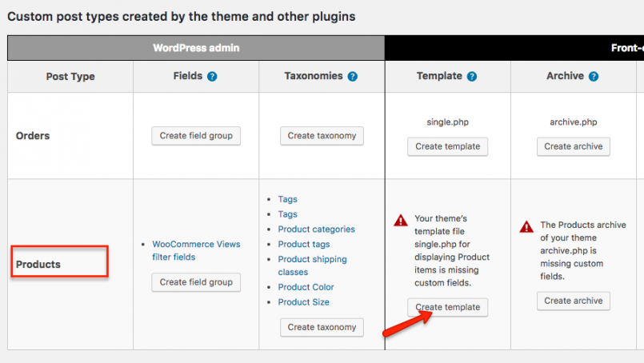Viewport: 644px width, 363px height.
Task: Click Create template for Products
Action: tap(448, 307)
